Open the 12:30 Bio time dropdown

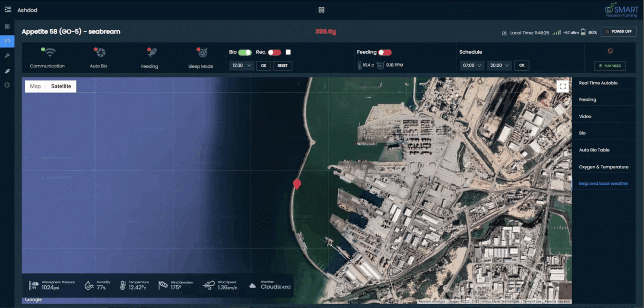[242, 65]
